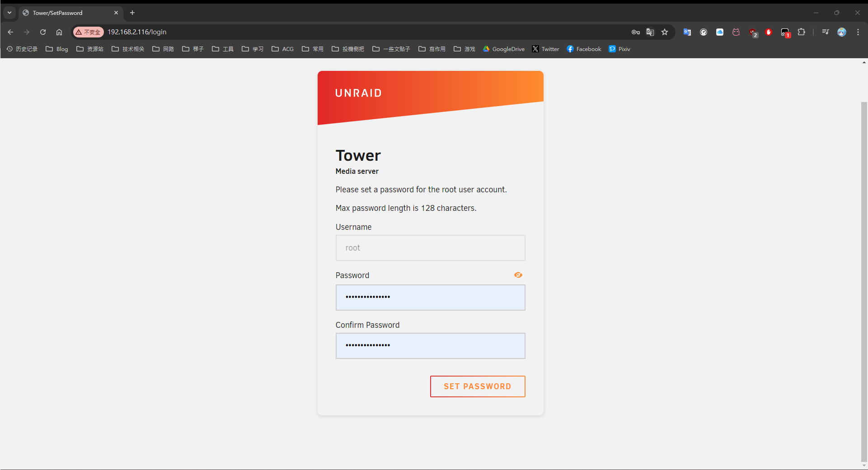The width and height of the screenshot is (868, 470).
Task: Open the Pixiv bookmark
Action: 619,49
